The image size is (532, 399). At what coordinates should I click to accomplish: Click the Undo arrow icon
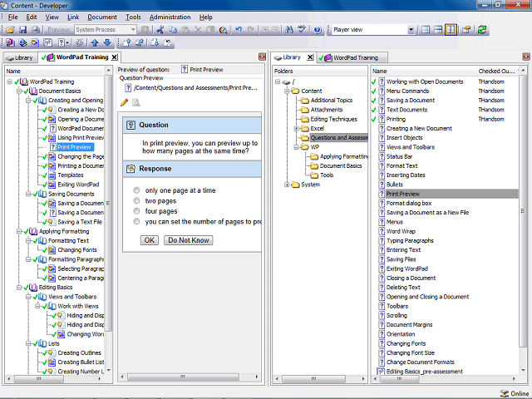239,30
